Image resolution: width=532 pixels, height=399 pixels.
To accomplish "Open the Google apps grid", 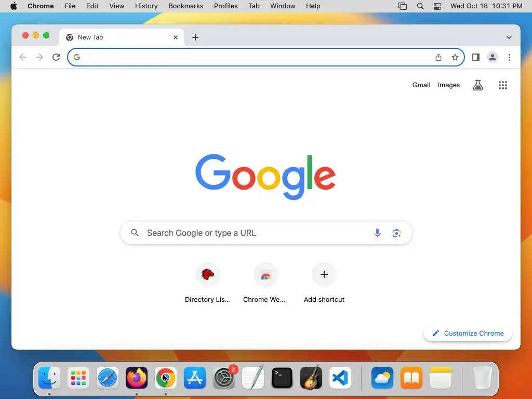I will tap(503, 85).
